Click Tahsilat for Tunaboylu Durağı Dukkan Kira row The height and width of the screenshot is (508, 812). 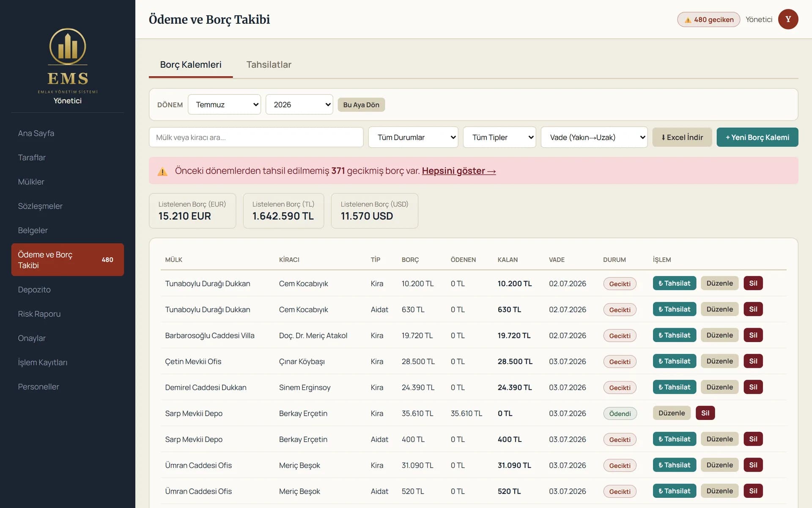coord(675,283)
